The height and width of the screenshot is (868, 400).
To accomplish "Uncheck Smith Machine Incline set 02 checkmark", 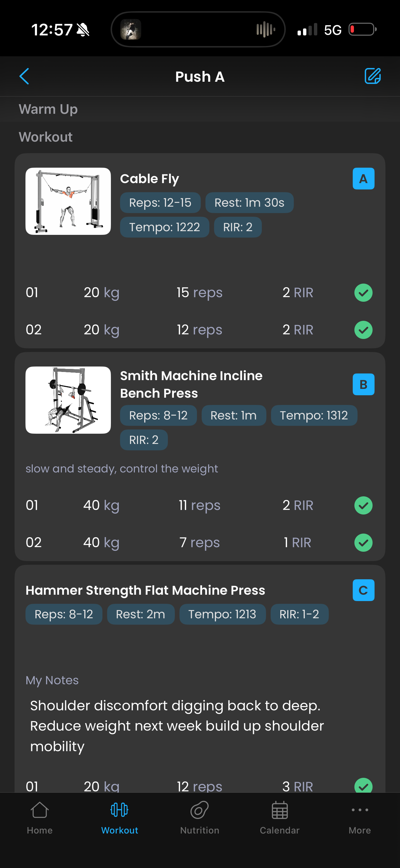I will 363,542.
